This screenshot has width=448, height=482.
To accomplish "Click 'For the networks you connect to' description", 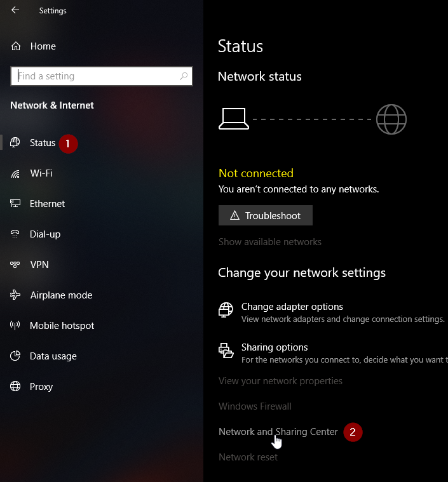I will point(344,359).
